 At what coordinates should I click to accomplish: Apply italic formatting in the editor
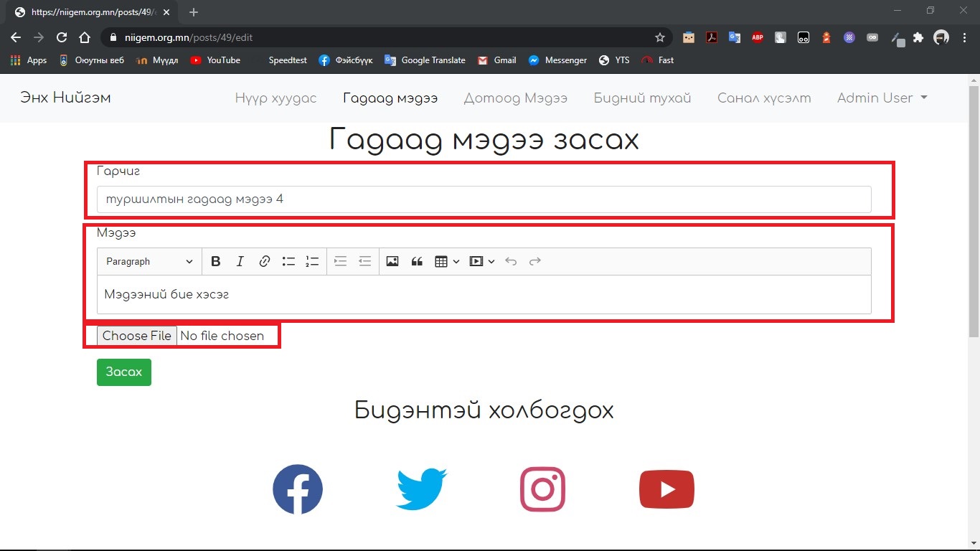pos(240,262)
